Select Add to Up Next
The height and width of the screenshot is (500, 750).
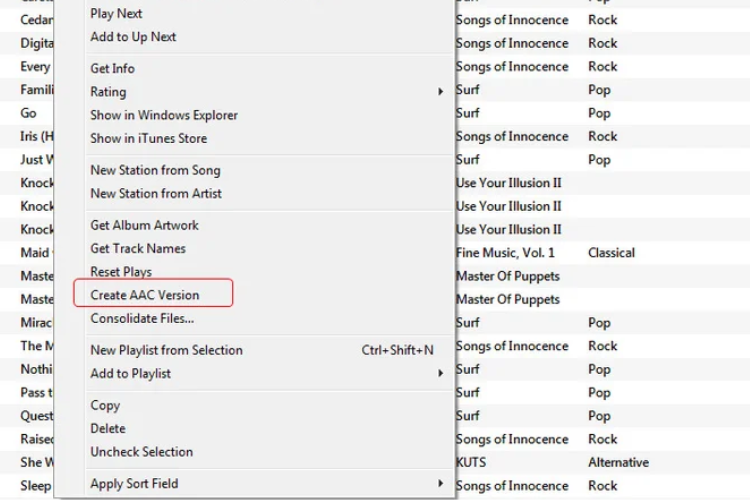(133, 37)
